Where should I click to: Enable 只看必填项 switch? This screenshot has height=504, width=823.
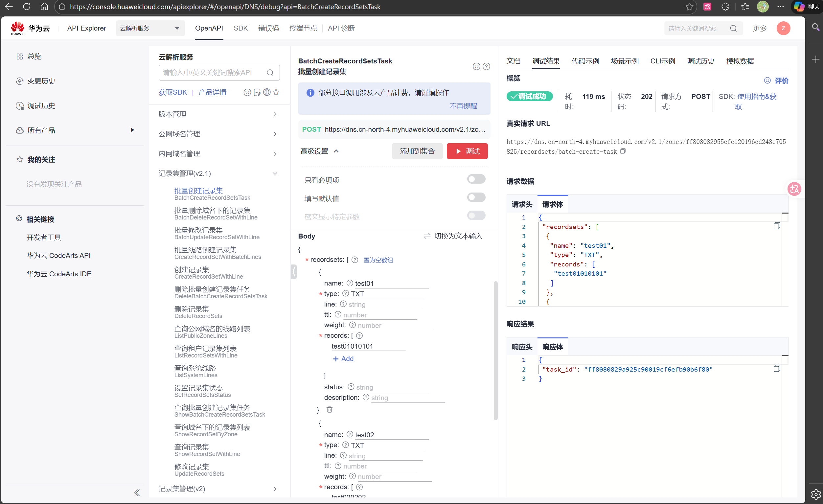tap(476, 179)
